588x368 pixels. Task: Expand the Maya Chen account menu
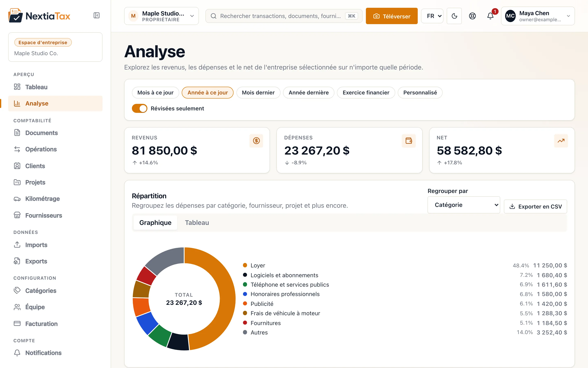538,16
